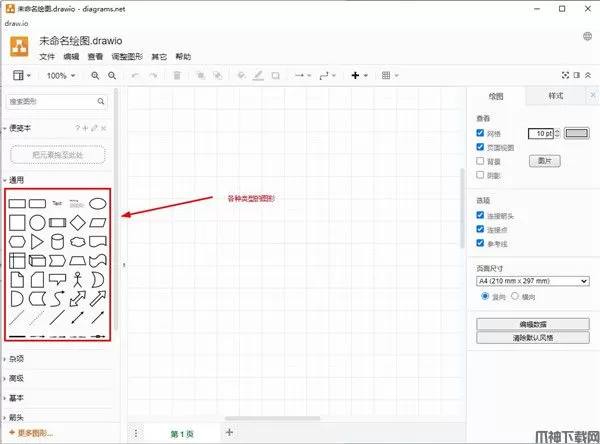Enable the 背景 background checkbox
This screenshot has height=444, width=600.
[x=481, y=160]
